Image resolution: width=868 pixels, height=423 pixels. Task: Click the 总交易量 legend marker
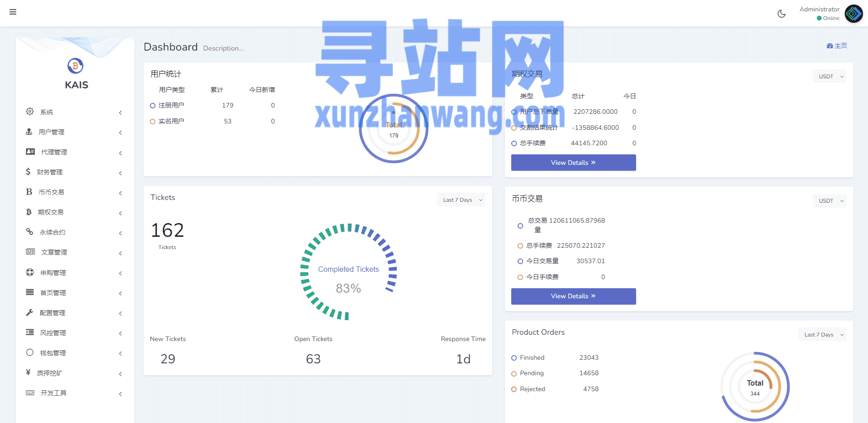pyautogui.click(x=520, y=226)
